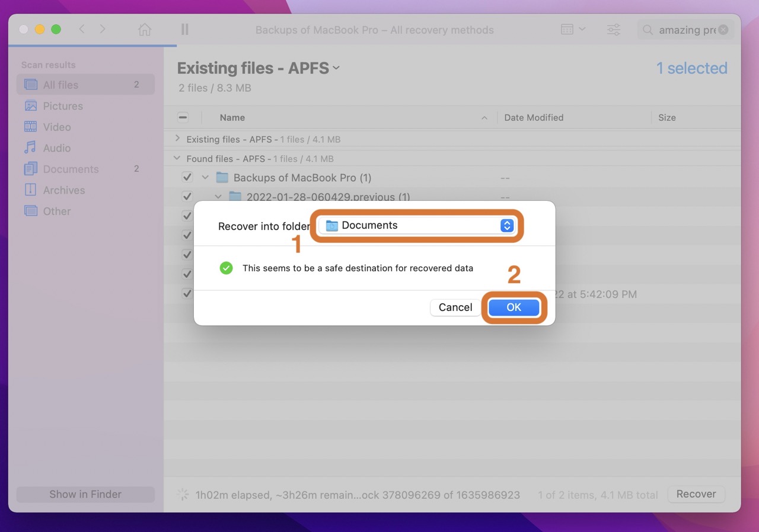This screenshot has height=532, width=759.
Task: Click Cancel in the recover dialog
Action: coord(455,307)
